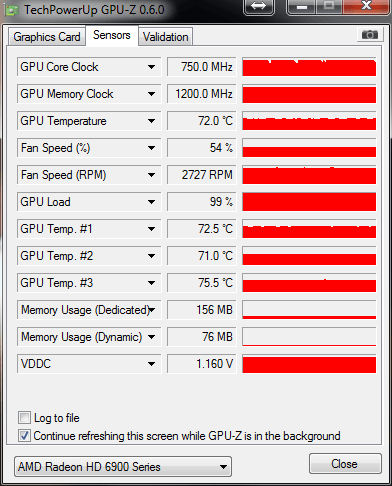392x486 pixels.
Task: Click the GPU Temp. #3 graph bar
Action: (x=309, y=283)
